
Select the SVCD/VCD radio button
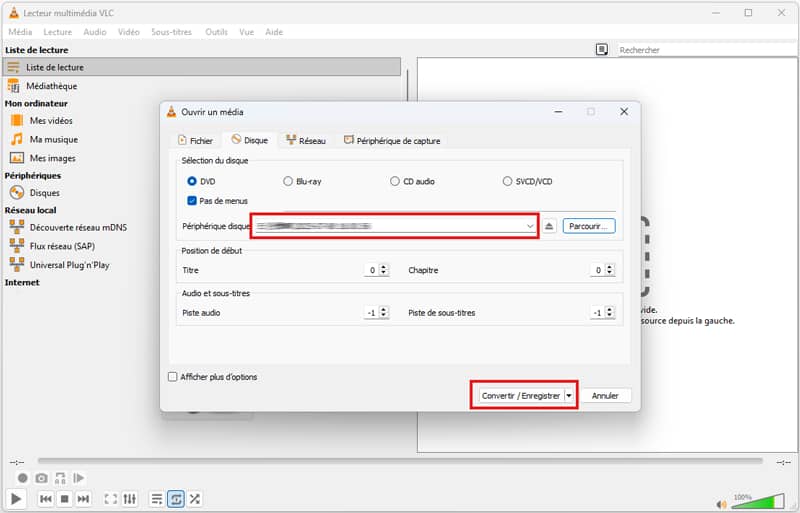click(507, 181)
